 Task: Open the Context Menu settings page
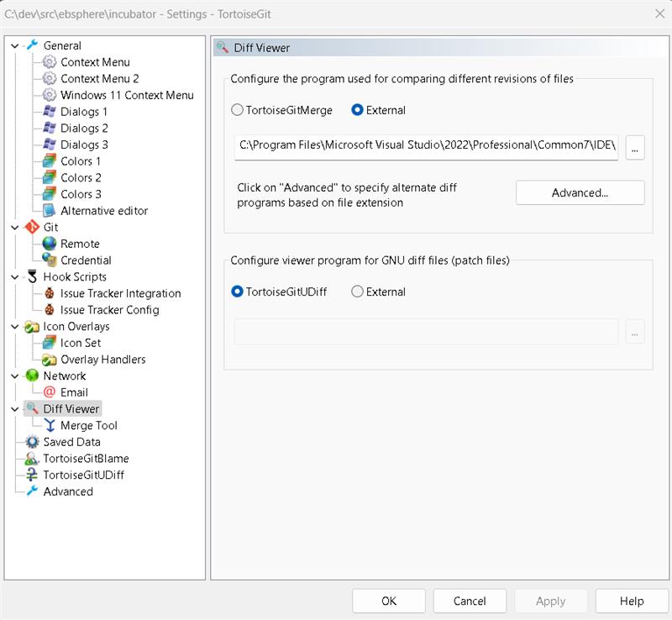(95, 62)
